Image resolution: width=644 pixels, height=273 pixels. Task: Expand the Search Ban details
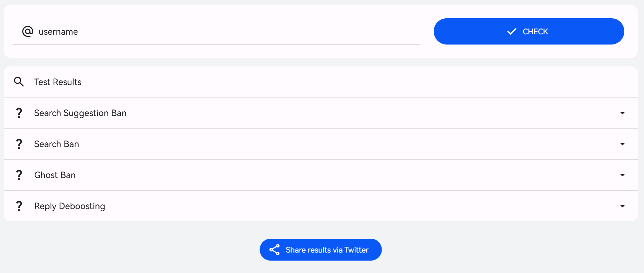pos(622,144)
